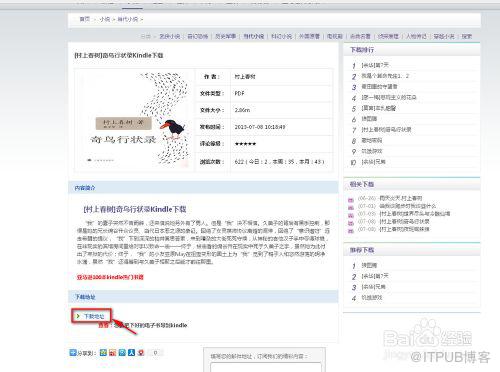The height and width of the screenshot is (372, 500).
Task: Share via the teal Tencent Weibo icon
Action: (x=122, y=353)
